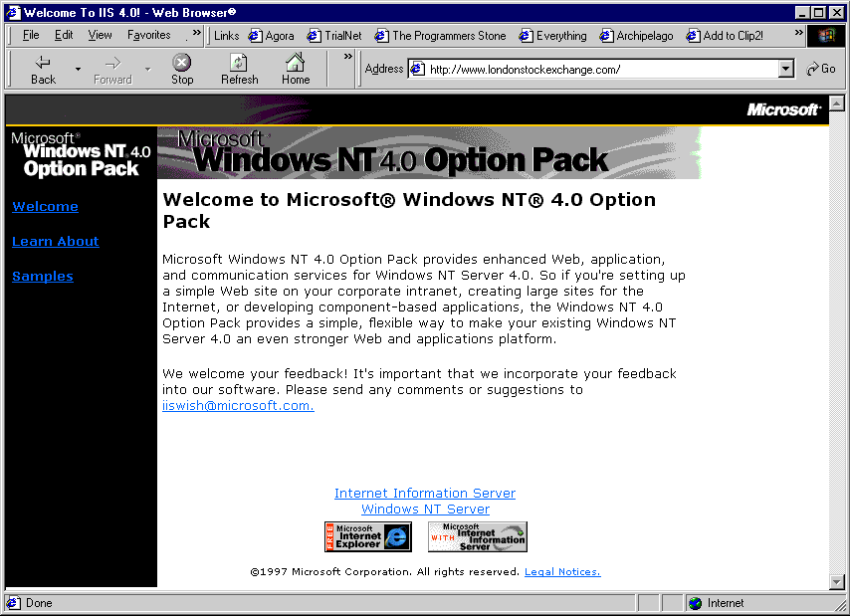Show more Links via the chevron after Add to Clip2!
The image size is (850, 616).
click(798, 33)
